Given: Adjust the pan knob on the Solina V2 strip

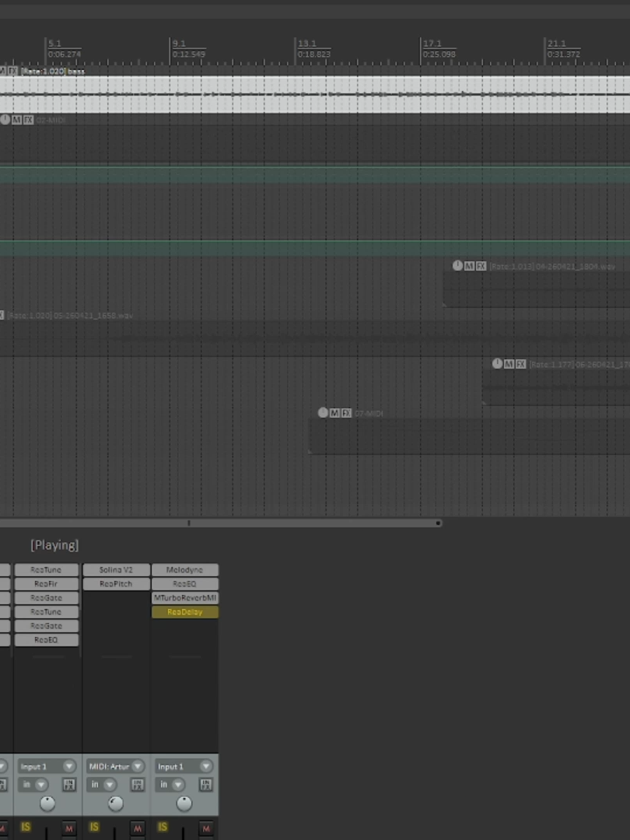Looking at the screenshot, I should point(116,803).
